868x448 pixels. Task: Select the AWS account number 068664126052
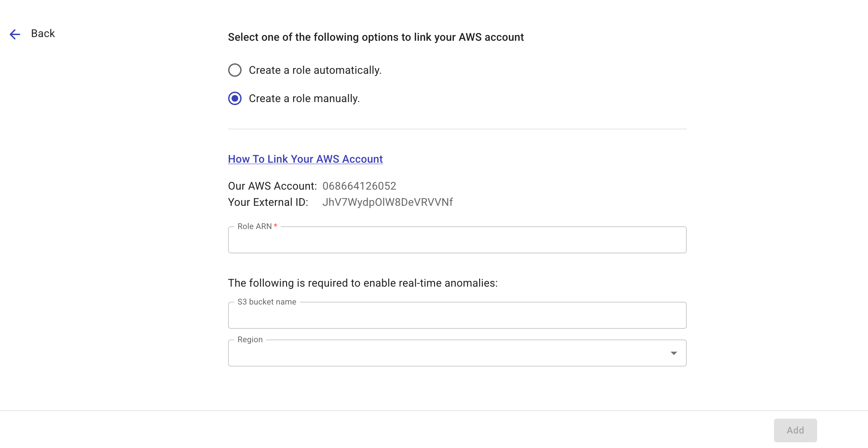click(359, 186)
